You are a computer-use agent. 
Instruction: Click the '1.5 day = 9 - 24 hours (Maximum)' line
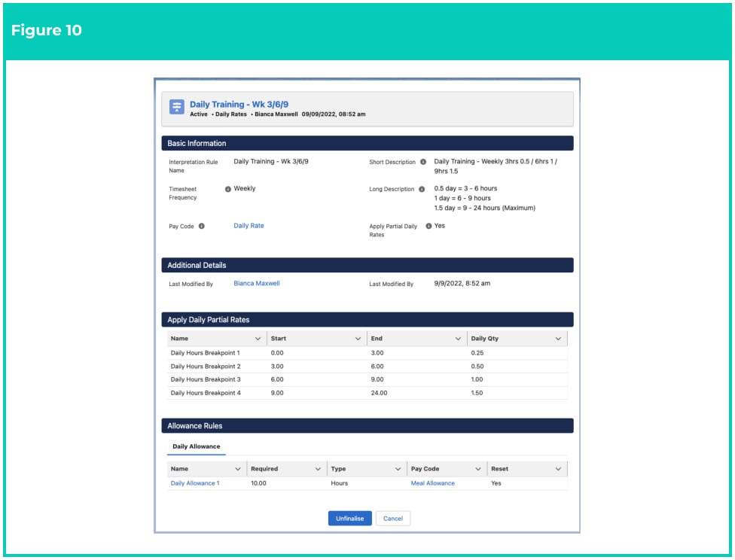point(485,208)
